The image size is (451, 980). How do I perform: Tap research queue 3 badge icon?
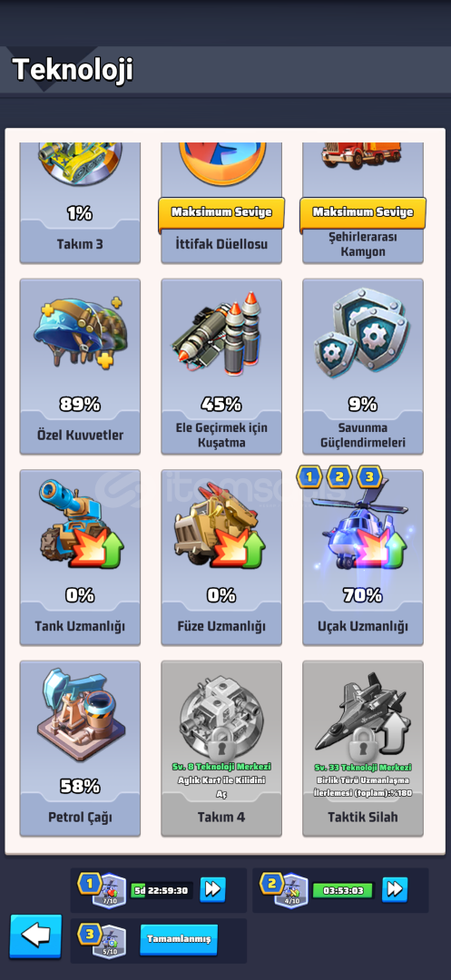[x=109, y=941]
